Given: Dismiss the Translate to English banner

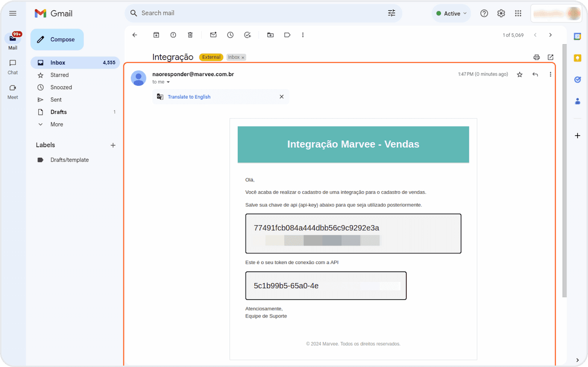Looking at the screenshot, I should pyautogui.click(x=281, y=97).
